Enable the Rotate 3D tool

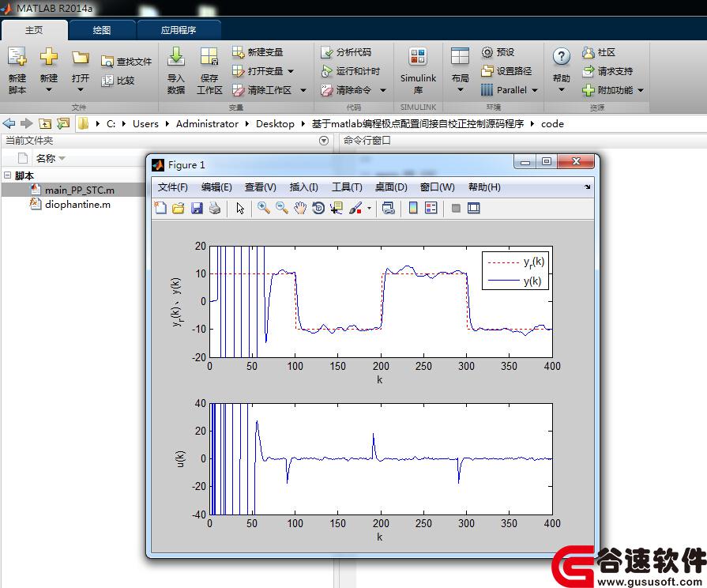pyautogui.click(x=318, y=208)
